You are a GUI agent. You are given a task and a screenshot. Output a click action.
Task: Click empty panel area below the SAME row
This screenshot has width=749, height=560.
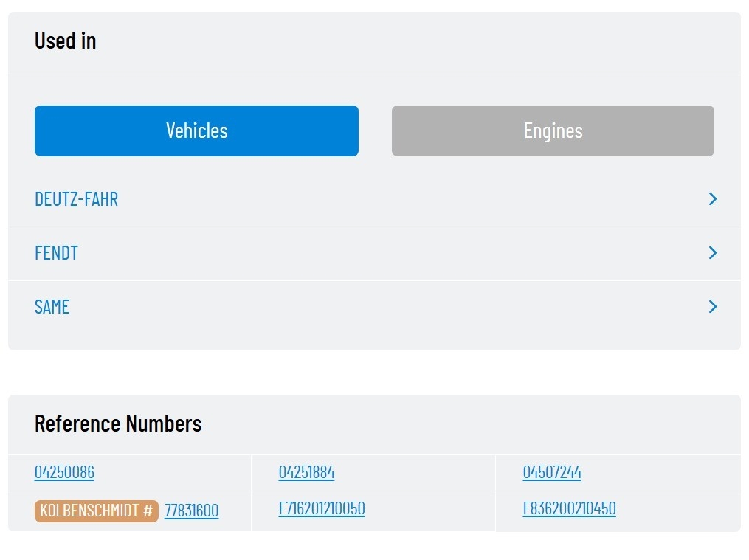coord(375,342)
